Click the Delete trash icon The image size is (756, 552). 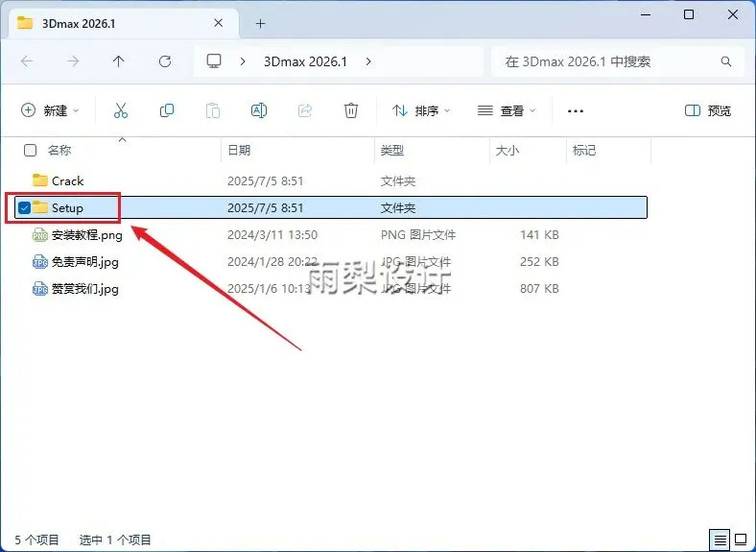pos(351,110)
